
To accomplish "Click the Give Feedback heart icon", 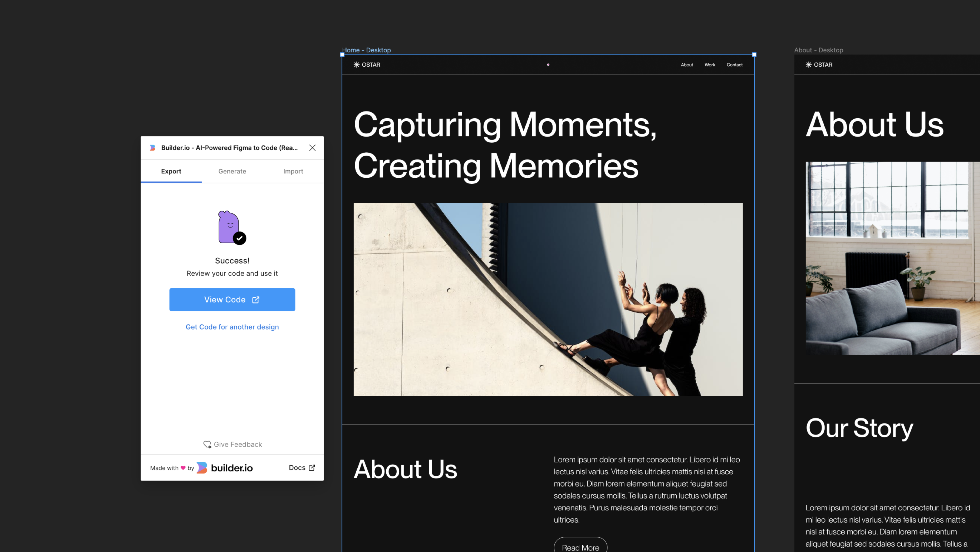I will [207, 444].
